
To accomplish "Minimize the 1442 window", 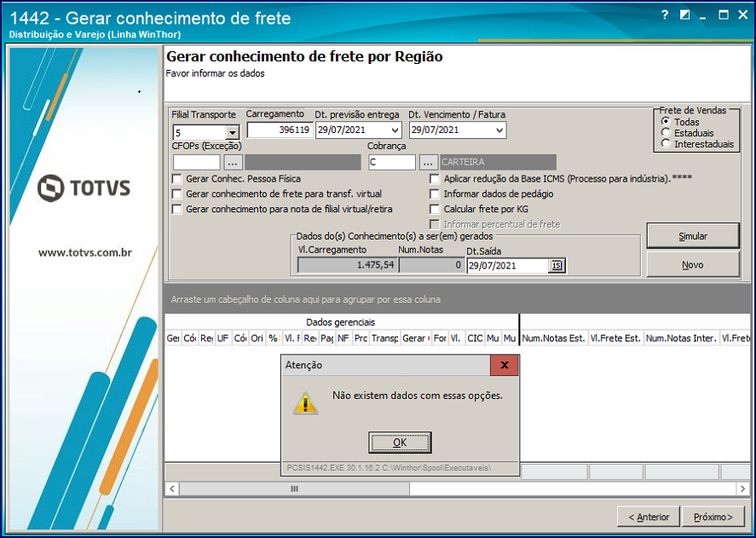I will 703,16.
